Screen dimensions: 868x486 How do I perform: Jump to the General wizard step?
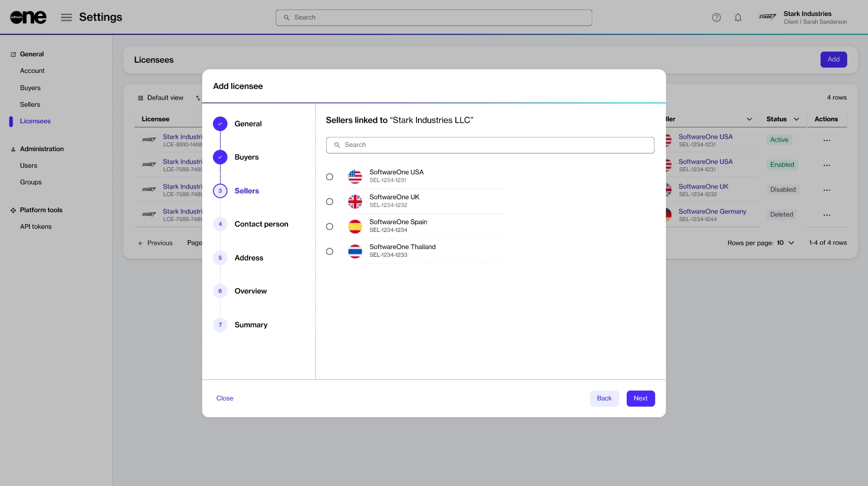[x=248, y=124]
